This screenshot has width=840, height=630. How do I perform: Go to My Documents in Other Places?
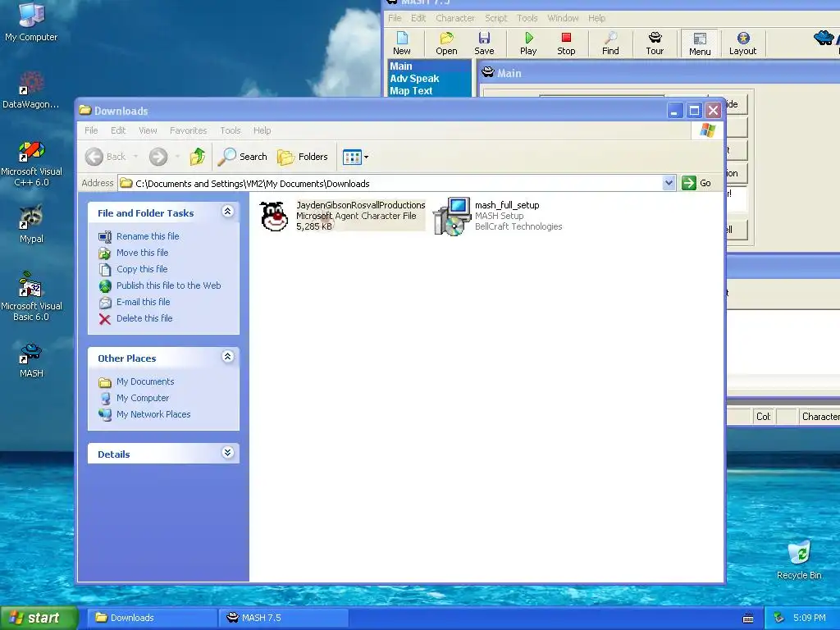click(x=145, y=381)
